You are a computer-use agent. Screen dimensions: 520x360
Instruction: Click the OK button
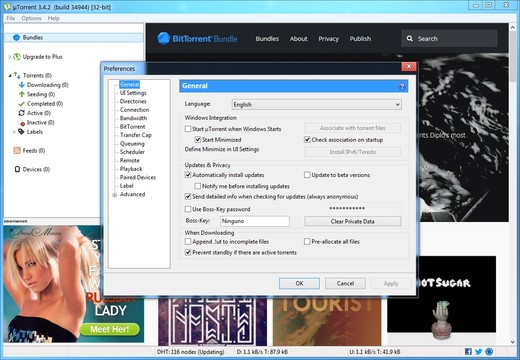(x=299, y=283)
